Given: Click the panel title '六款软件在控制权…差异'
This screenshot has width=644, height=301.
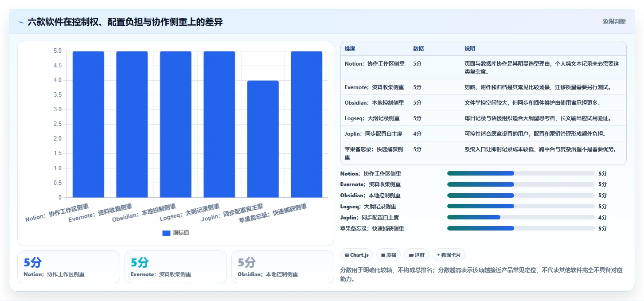Looking at the screenshot, I should [125, 22].
